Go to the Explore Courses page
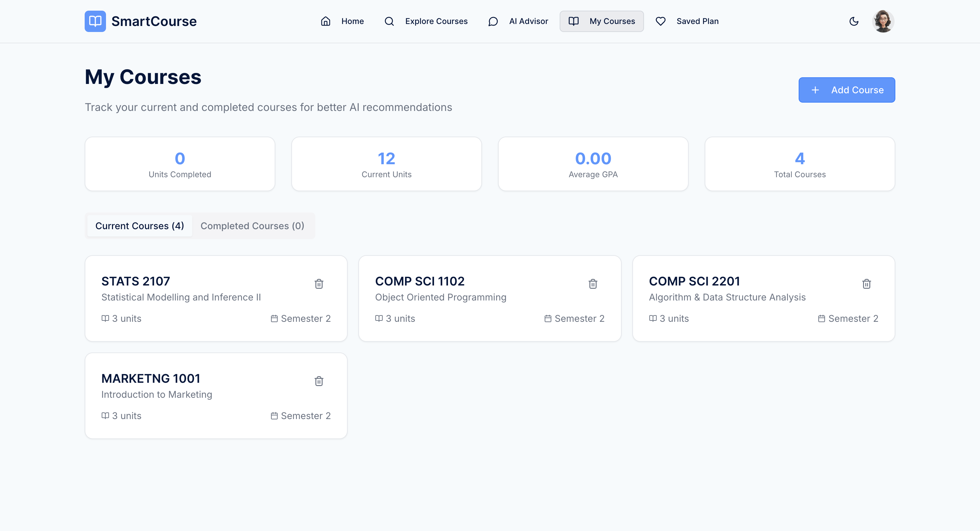This screenshot has width=980, height=531. click(436, 21)
